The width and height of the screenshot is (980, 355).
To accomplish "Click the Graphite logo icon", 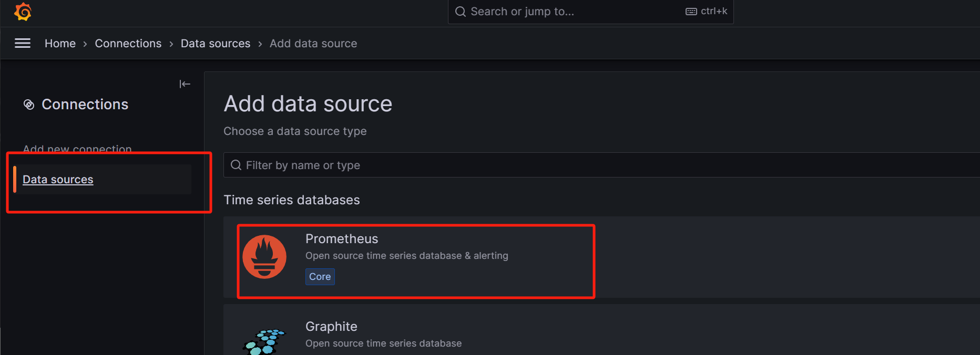I will click(264, 340).
